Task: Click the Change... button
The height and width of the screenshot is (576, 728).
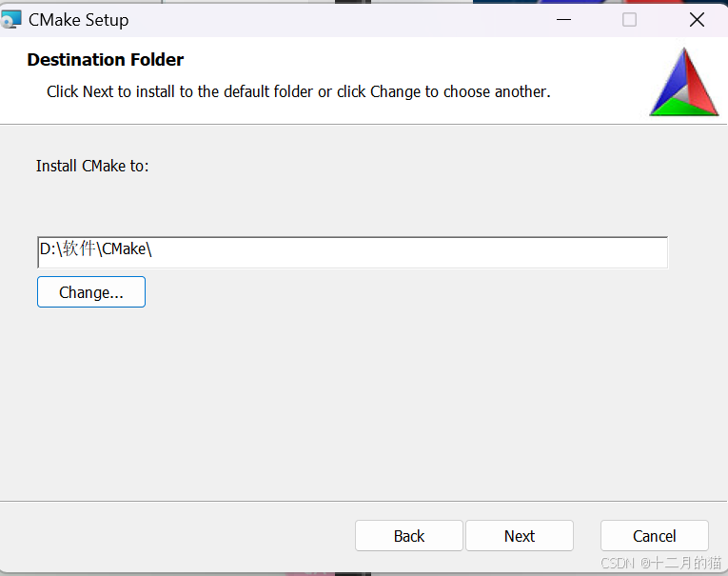Action: point(91,291)
